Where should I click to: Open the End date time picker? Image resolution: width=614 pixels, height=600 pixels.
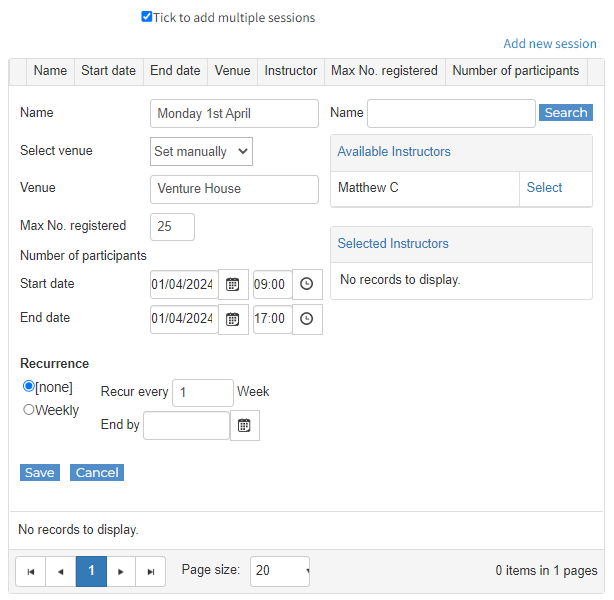tap(307, 319)
